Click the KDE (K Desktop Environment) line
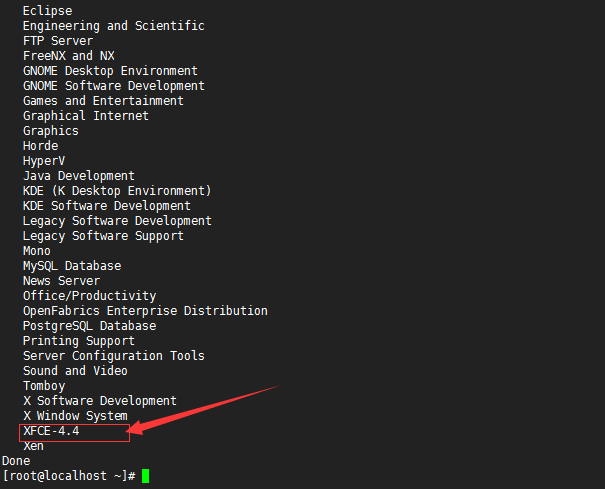Screen dimensions: 605x489 [117, 191]
